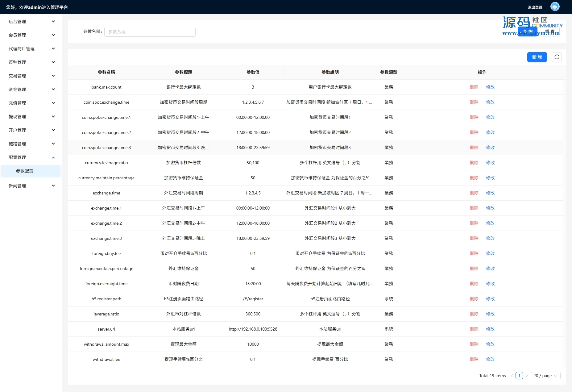The width and height of the screenshot is (572, 392).
Task: Select the 参数配置 submenu item
Action: tap(25, 171)
